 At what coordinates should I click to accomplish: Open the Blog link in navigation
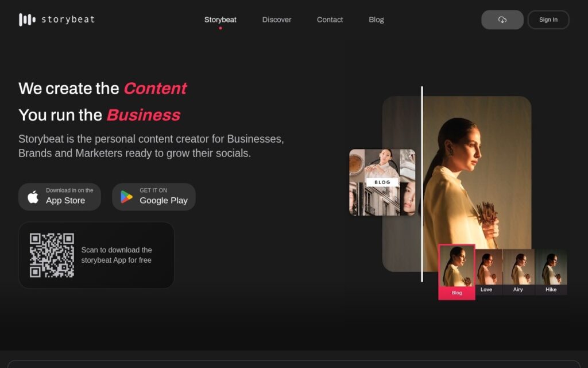coord(376,20)
